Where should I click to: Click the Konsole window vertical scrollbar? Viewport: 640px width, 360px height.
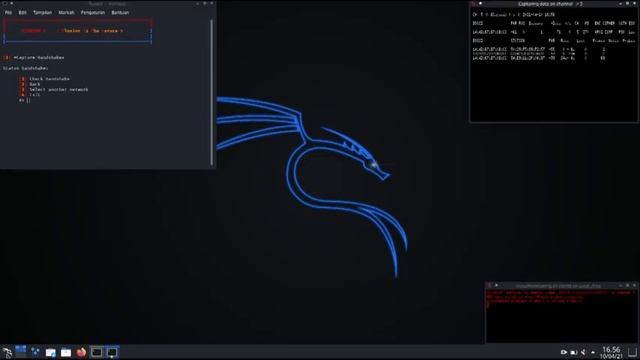click(x=211, y=92)
